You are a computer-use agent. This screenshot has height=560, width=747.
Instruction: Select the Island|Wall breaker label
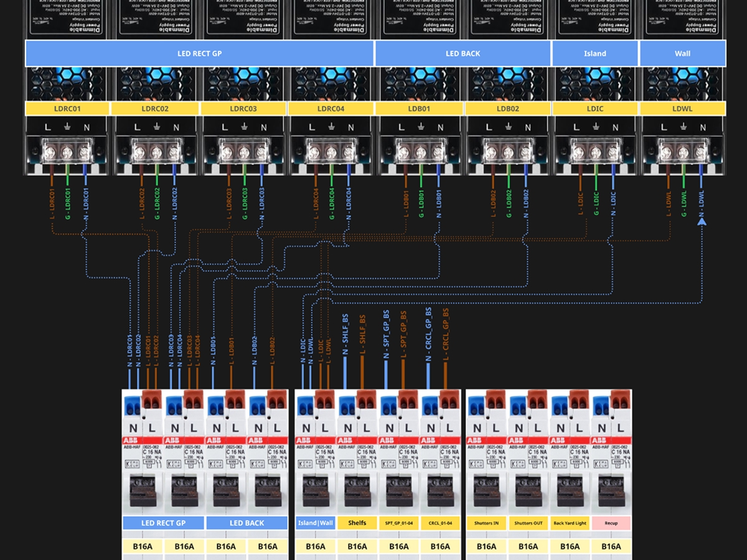[316, 523]
